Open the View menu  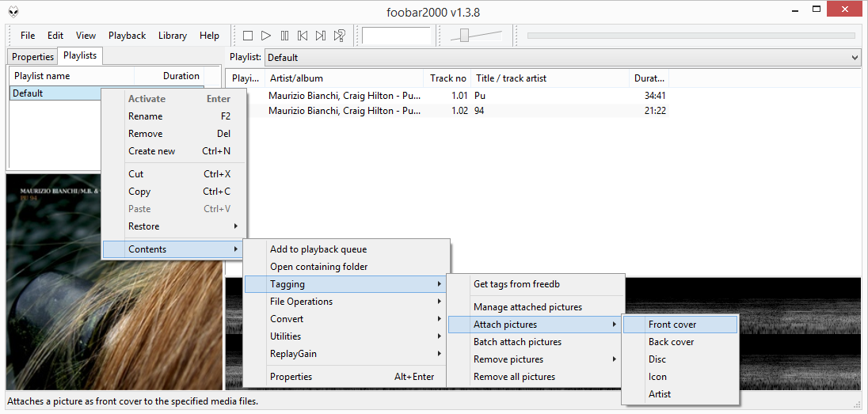click(x=86, y=36)
